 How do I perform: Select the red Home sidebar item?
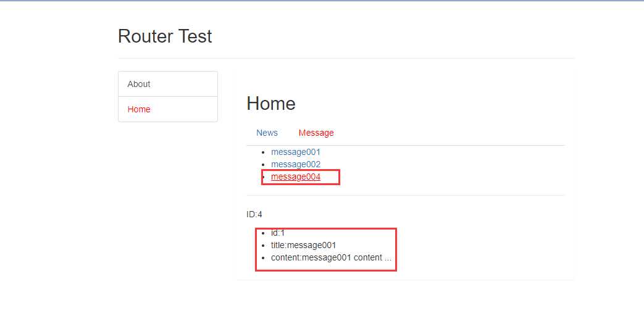139,109
